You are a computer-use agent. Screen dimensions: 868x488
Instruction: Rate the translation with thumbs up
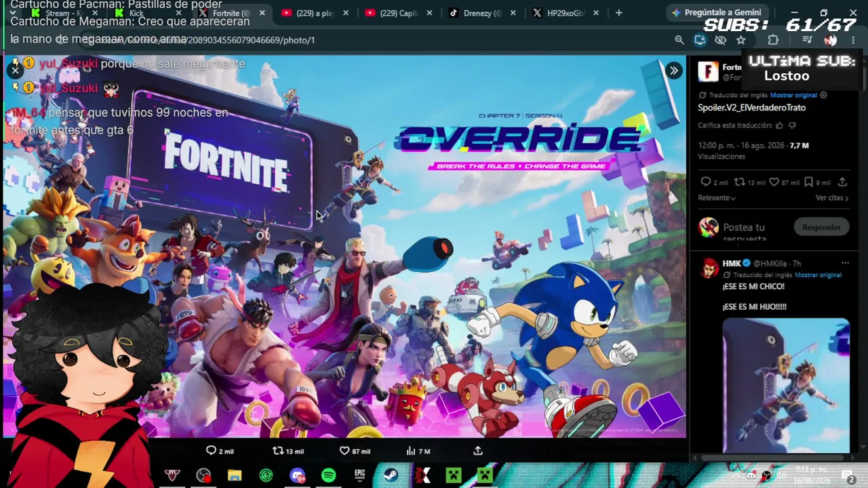pyautogui.click(x=779, y=125)
